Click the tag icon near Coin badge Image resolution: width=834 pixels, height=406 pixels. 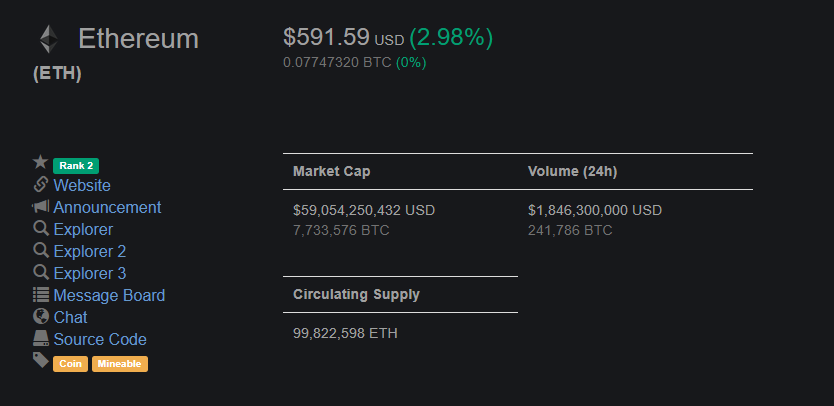point(41,360)
